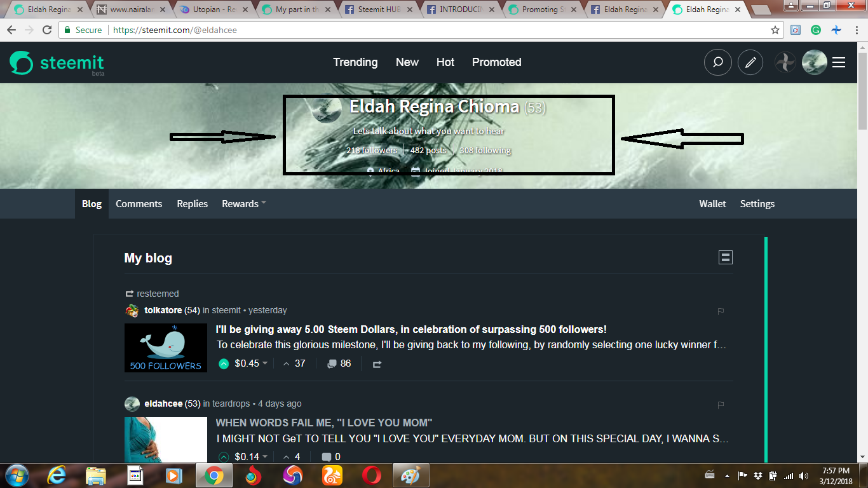This screenshot has height=488, width=868.
Task: Open Paint from the taskbar
Action: (411, 475)
